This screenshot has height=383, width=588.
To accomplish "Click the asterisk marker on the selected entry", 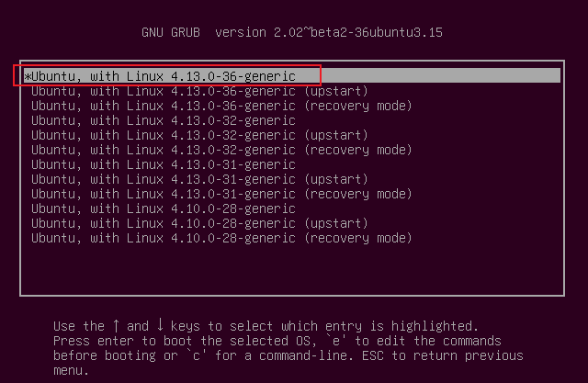I will coord(28,76).
